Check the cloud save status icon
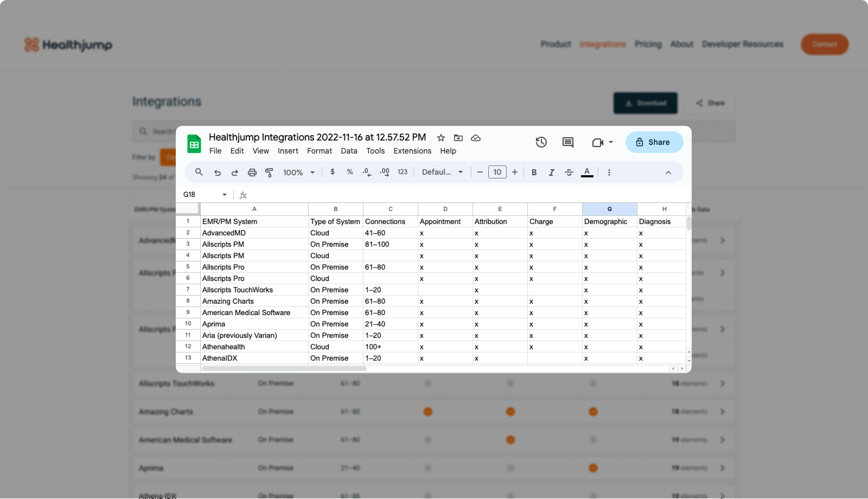 476,138
